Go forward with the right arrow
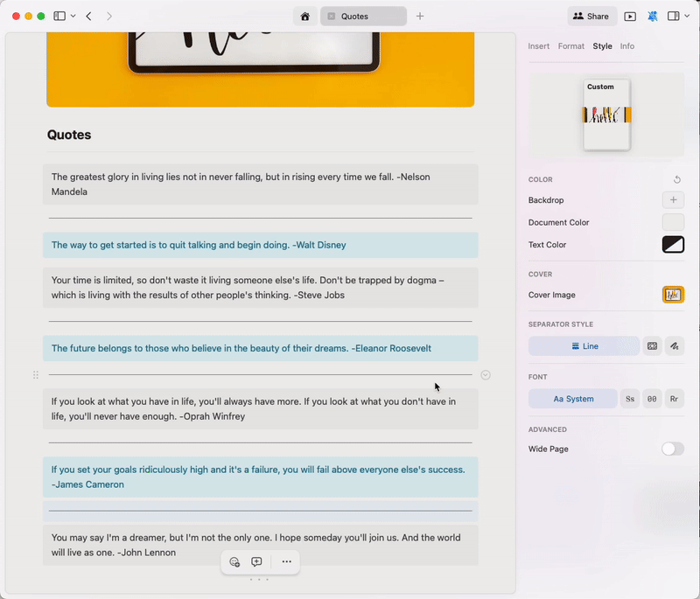The height and width of the screenshot is (599, 700). point(108,16)
